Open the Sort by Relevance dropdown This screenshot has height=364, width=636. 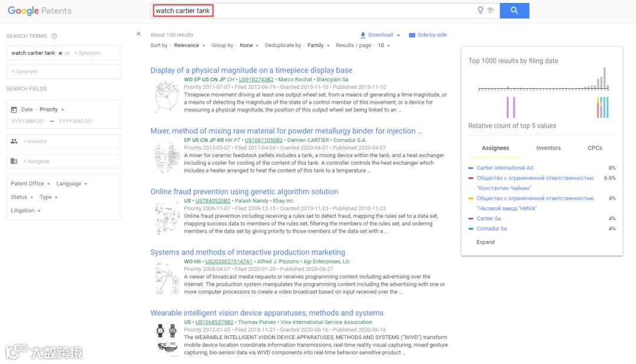pyautogui.click(x=190, y=45)
